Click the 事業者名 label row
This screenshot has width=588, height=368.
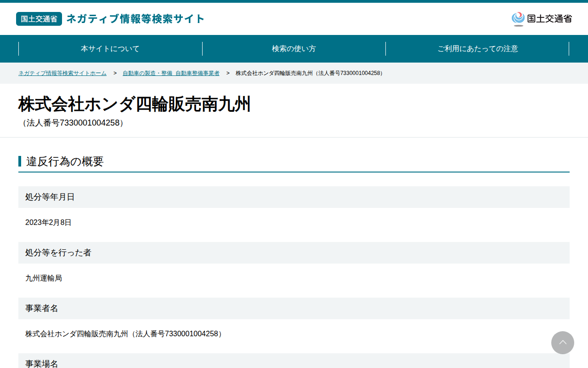point(294,308)
